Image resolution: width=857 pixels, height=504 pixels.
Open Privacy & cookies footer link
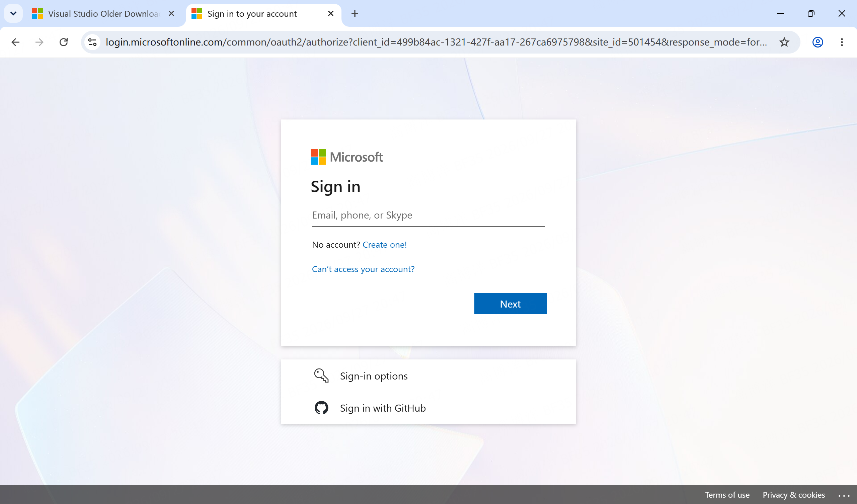pos(794,495)
